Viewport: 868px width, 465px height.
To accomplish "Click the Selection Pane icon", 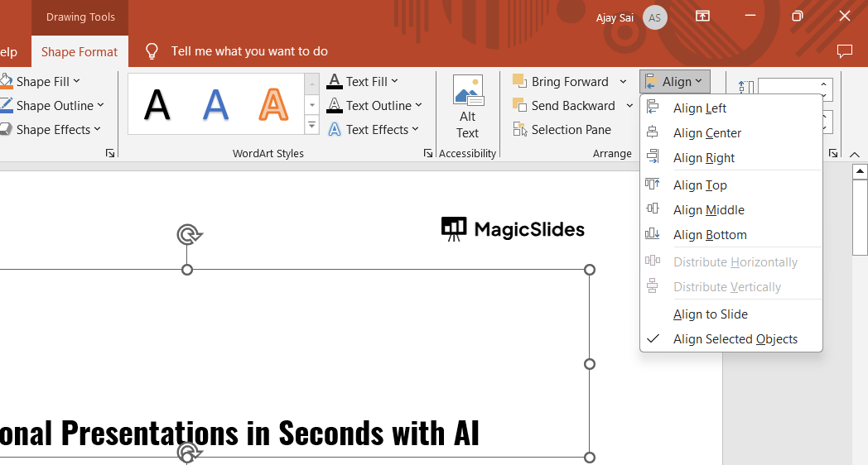I will click(520, 129).
